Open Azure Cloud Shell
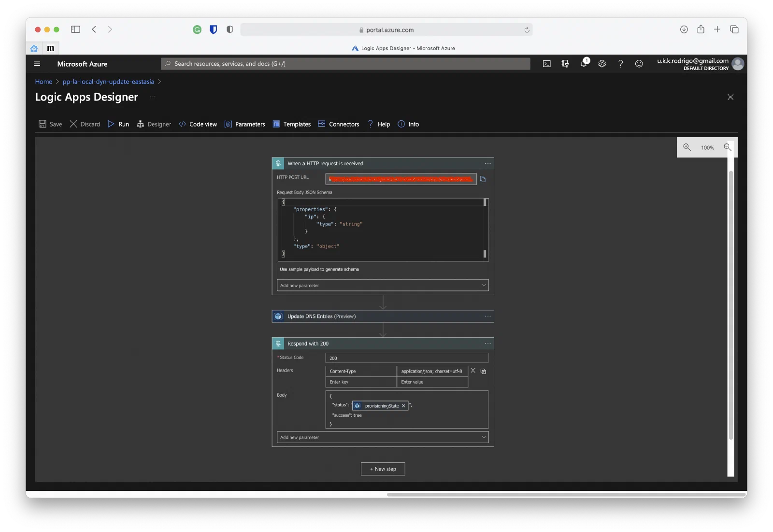 547,64
